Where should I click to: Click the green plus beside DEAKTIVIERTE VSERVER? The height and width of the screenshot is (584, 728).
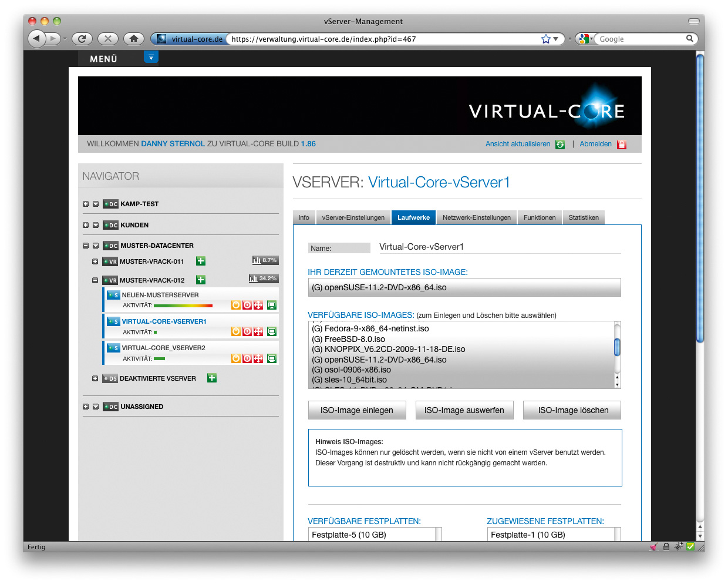211,378
